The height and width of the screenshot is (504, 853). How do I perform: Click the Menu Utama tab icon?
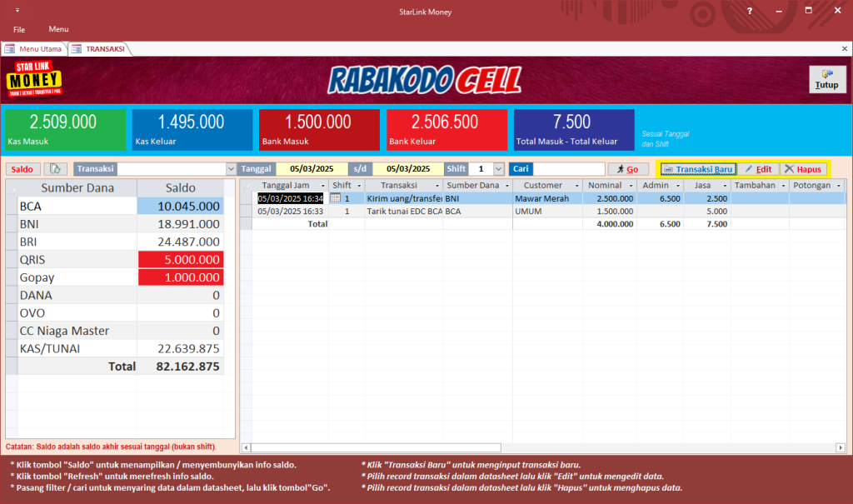click(10, 49)
